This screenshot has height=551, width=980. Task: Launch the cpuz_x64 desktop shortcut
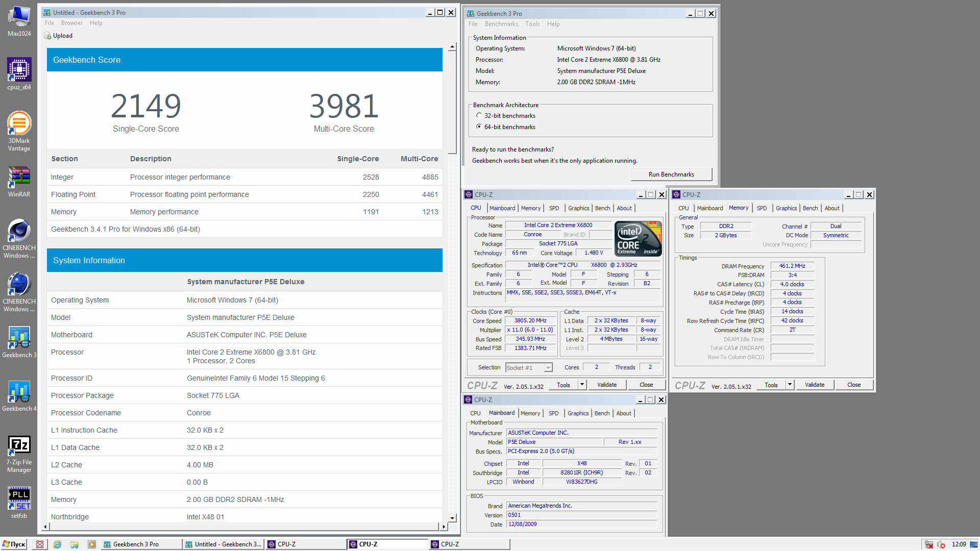tap(19, 74)
